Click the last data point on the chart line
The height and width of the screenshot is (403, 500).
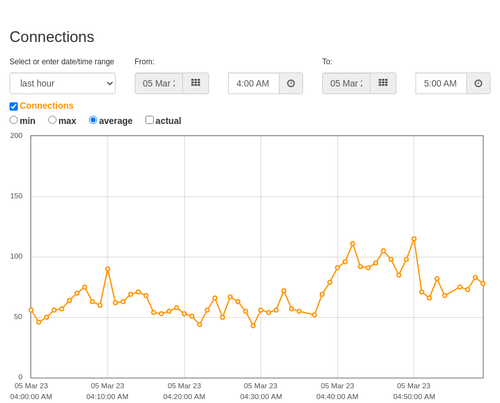[x=483, y=283]
